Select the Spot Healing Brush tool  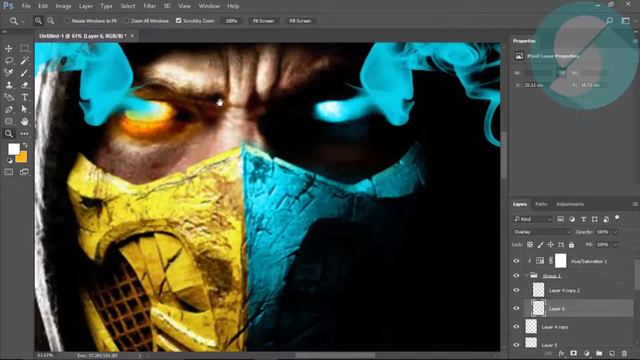tap(9, 73)
